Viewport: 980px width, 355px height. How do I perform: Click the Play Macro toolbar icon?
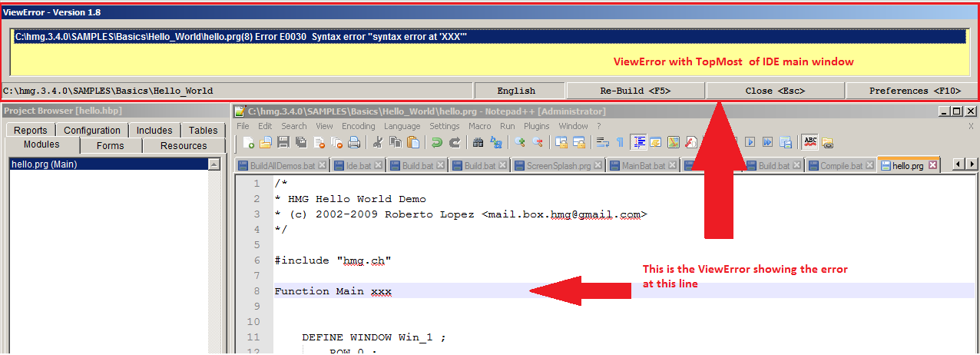tap(750, 142)
